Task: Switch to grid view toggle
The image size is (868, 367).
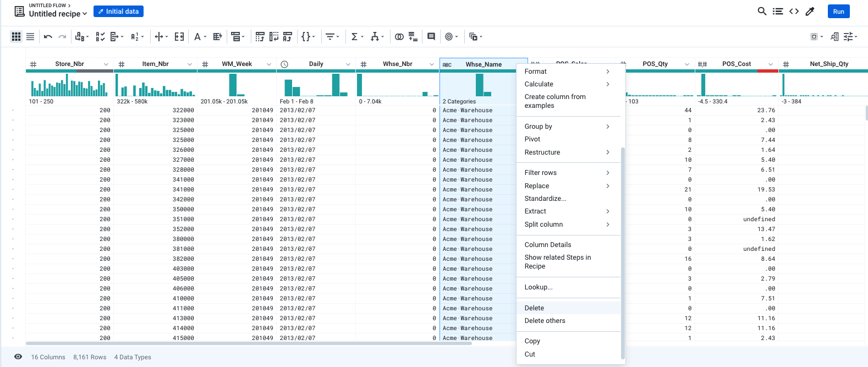Action: (16, 37)
